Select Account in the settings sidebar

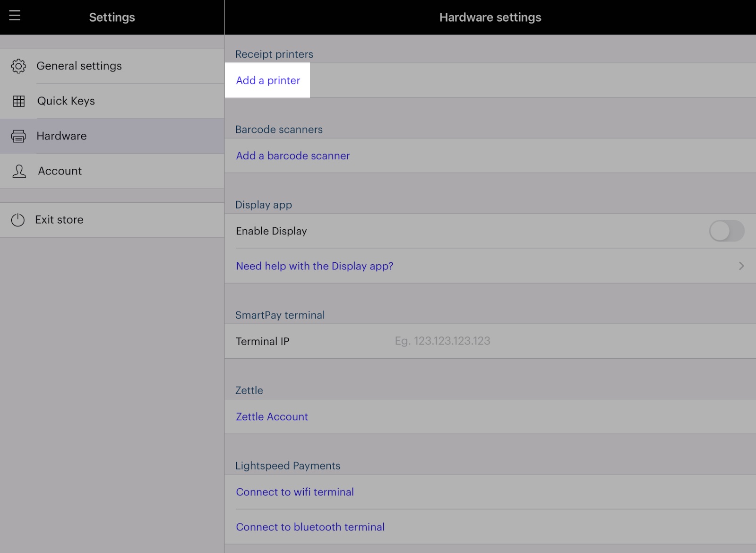(60, 171)
